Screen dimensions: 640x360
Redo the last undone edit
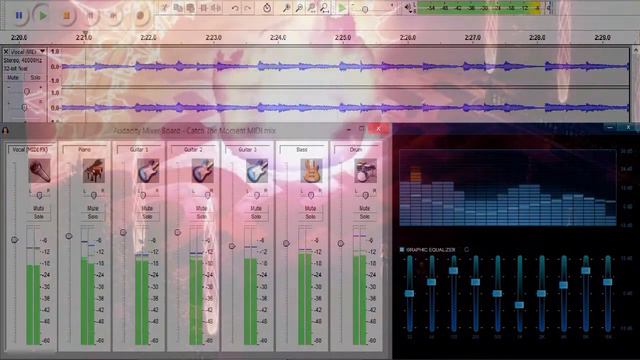247,8
